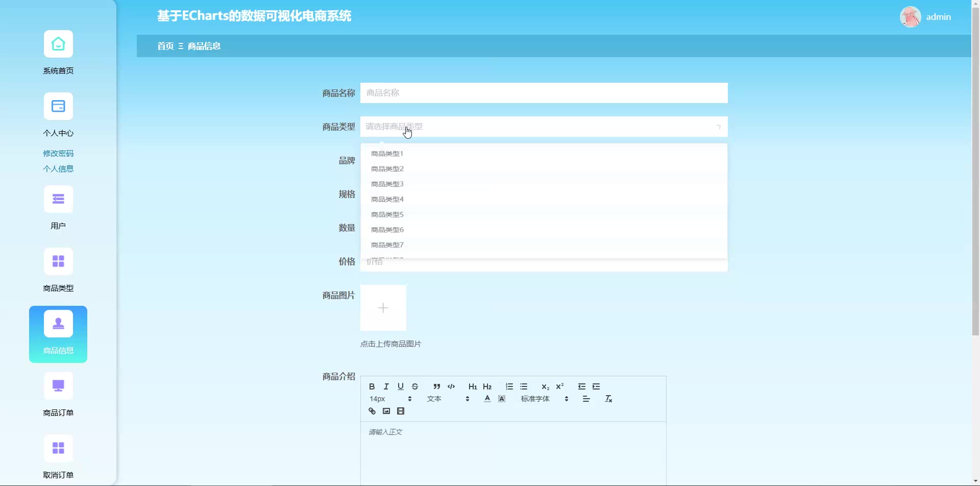Apply Heading 1 style
The width and height of the screenshot is (980, 486).
(473, 386)
